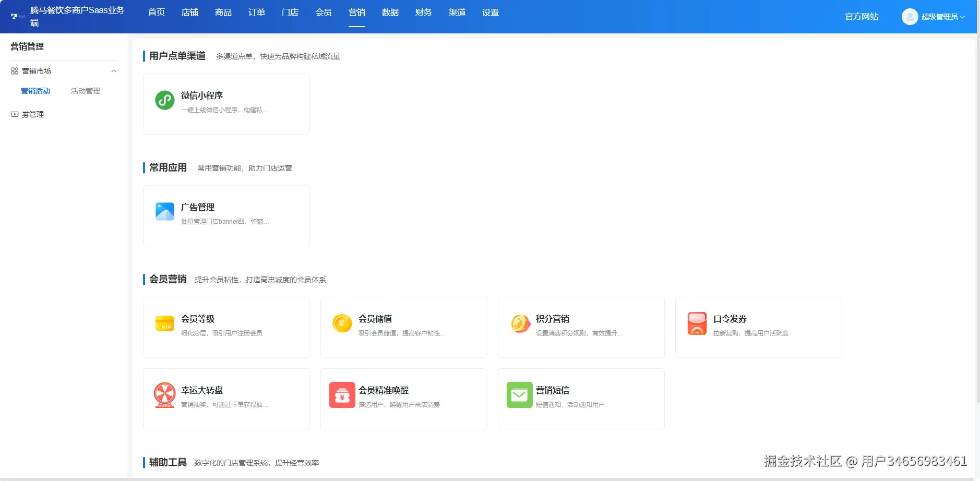Click the 常用应用 section heading
This screenshot has height=481, width=980.
click(x=168, y=167)
